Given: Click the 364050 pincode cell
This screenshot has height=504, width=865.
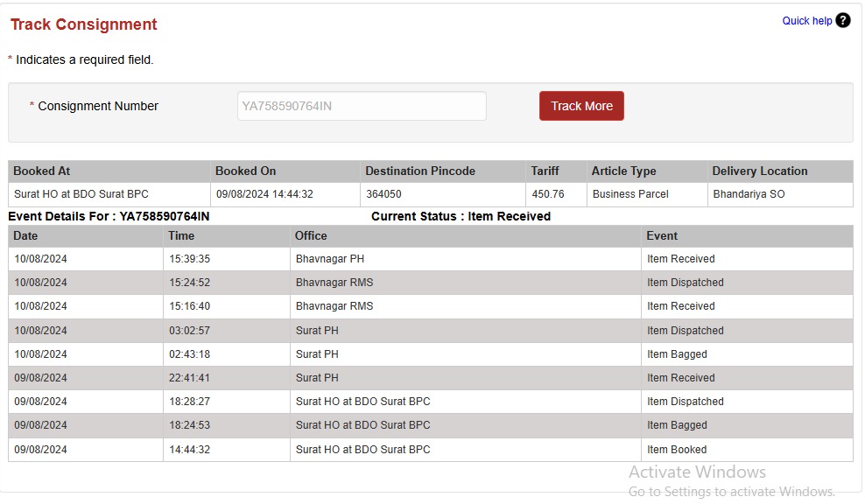Looking at the screenshot, I should (383, 194).
